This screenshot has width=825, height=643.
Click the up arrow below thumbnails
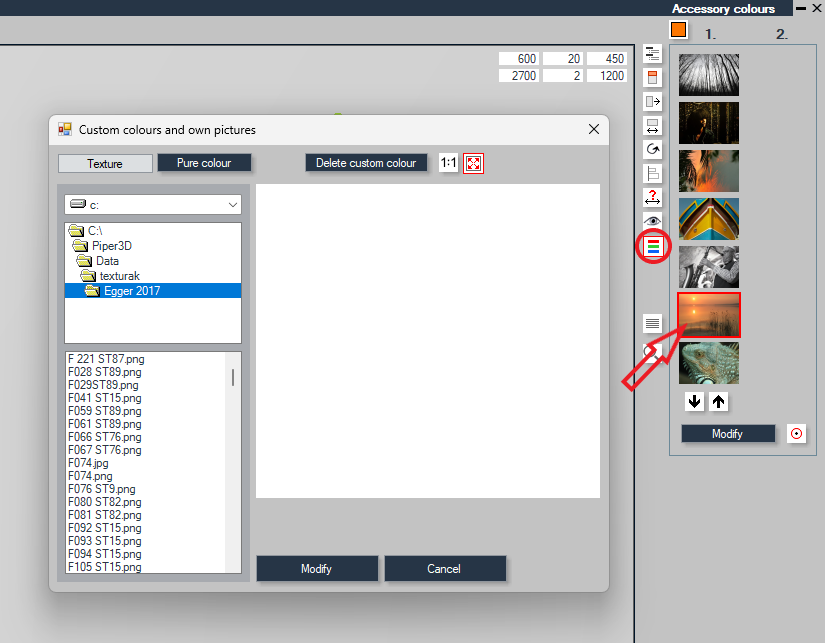pyautogui.click(x=718, y=402)
